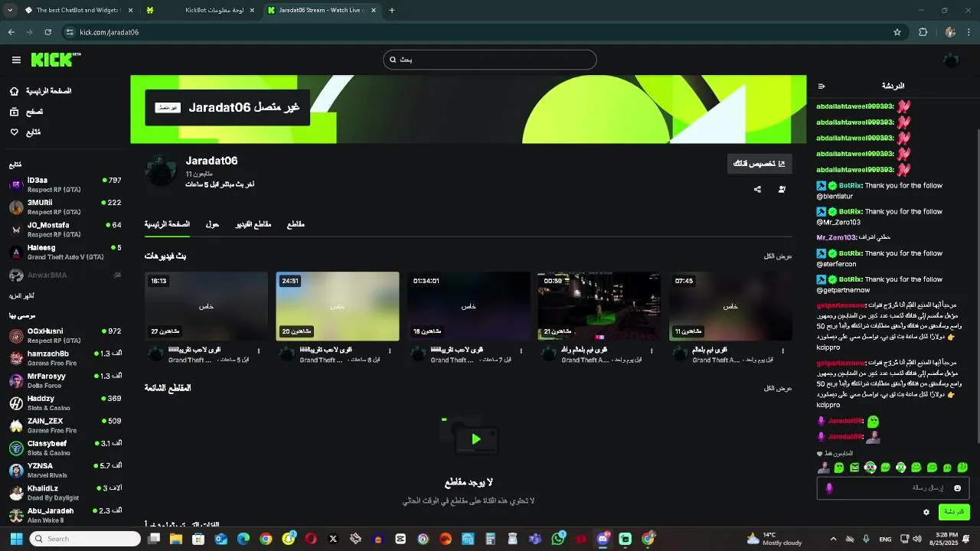Click the KICK logo
Image resolution: width=980 pixels, height=551 pixels.
[55, 60]
